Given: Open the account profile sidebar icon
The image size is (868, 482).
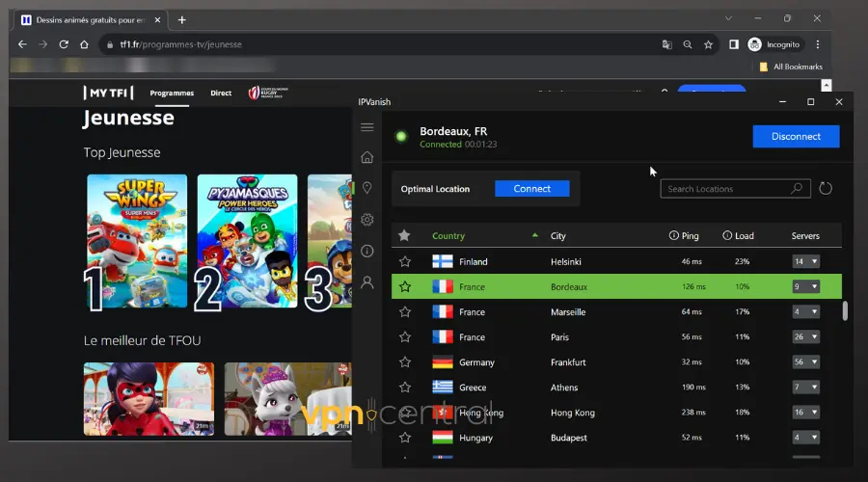Looking at the screenshot, I should pos(366,282).
